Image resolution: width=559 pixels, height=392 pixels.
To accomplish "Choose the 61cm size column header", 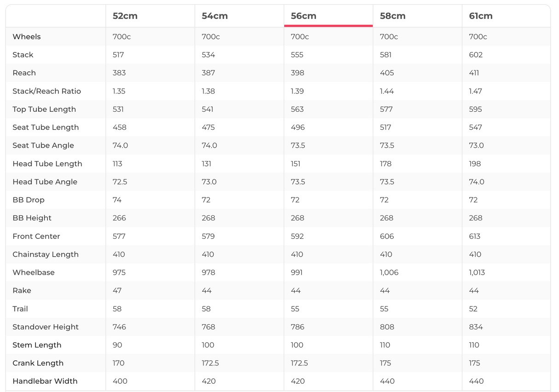I will (481, 16).
